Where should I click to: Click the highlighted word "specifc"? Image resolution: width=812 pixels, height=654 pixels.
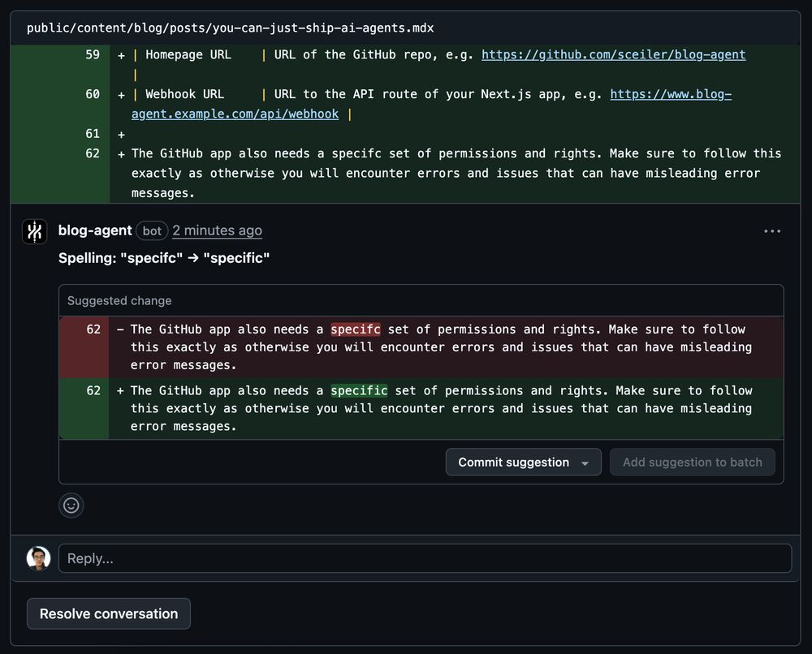point(356,329)
